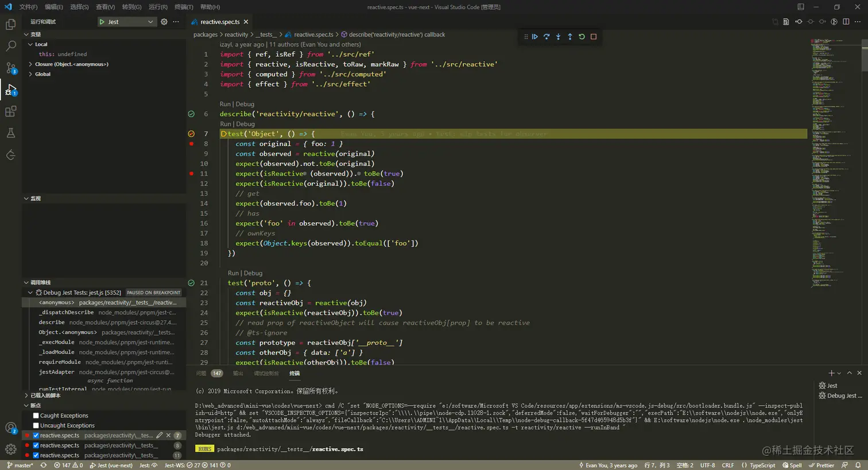The image size is (868, 470).
Task: Open the Manage gear in activity bar
Action: (10, 449)
